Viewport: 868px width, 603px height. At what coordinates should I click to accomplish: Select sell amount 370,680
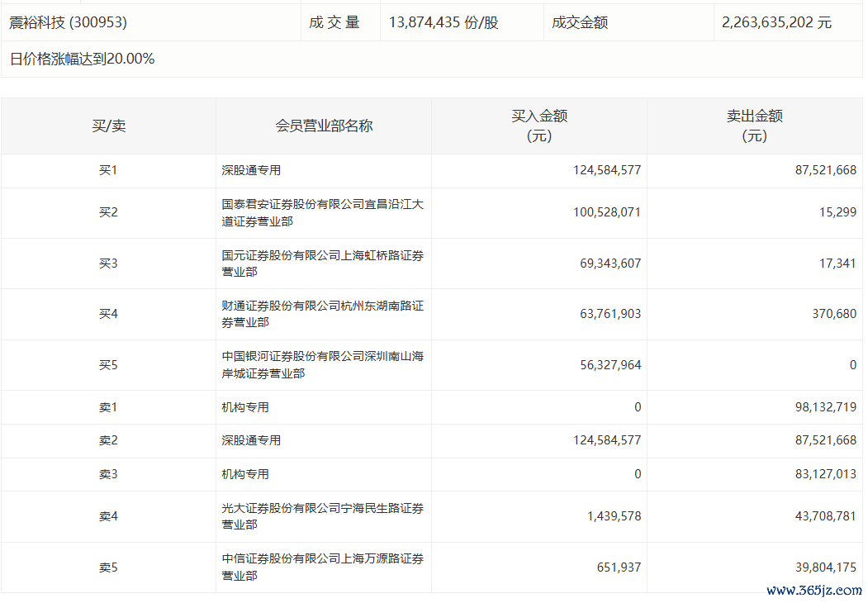tap(834, 314)
